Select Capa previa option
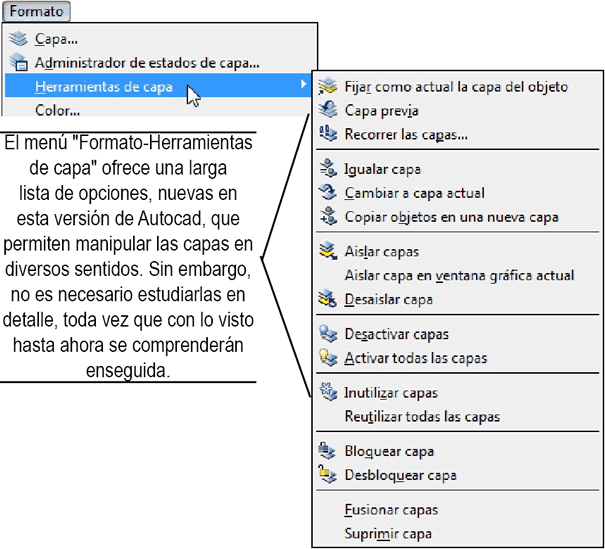 pyautogui.click(x=382, y=111)
